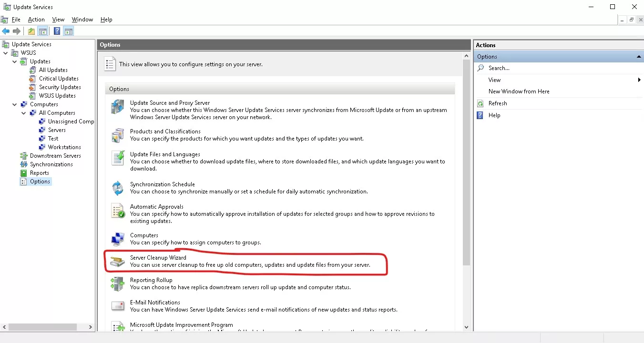Select the Workstations computer group
The image size is (644, 343).
click(x=64, y=147)
